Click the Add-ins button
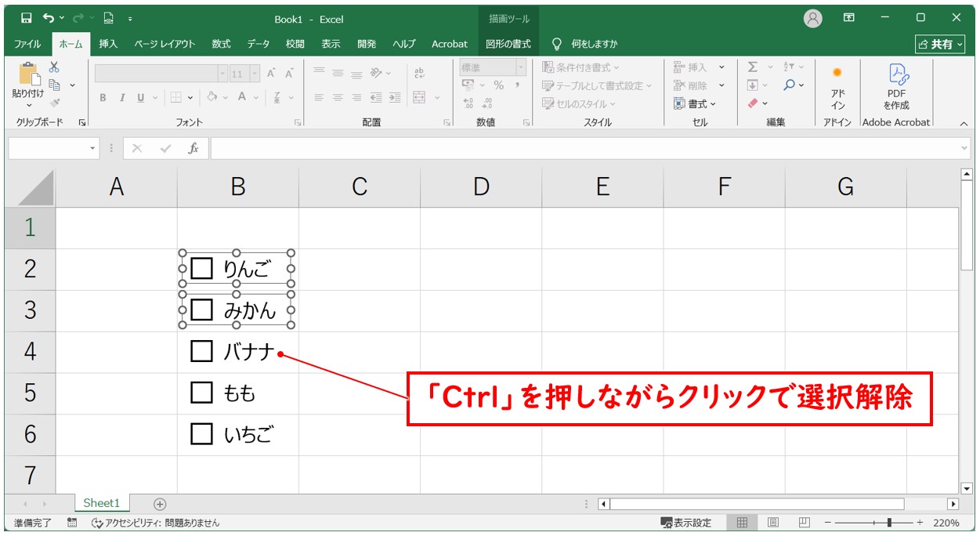Image resolution: width=980 pixels, height=536 pixels. point(837,87)
